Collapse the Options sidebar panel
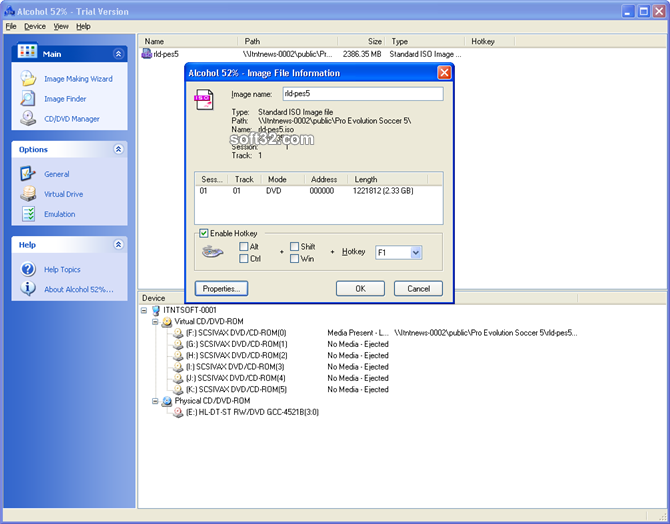The image size is (670, 524). point(118,149)
